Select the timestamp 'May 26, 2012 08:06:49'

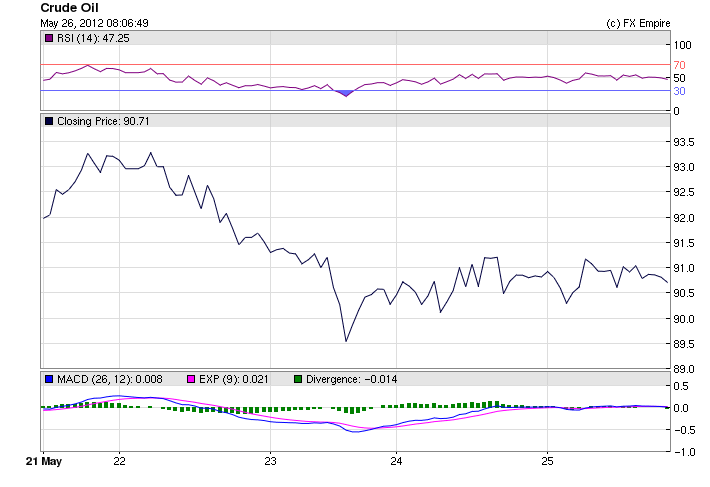pos(94,23)
